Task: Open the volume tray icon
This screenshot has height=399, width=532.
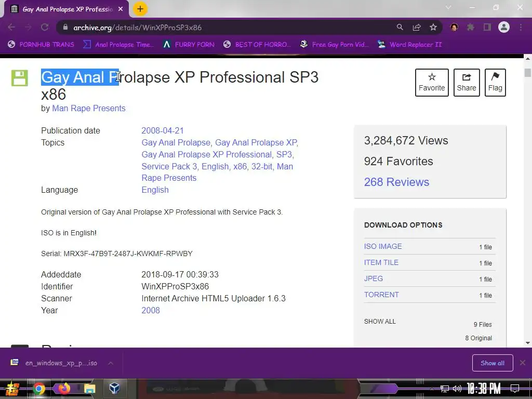Action: pos(457,389)
